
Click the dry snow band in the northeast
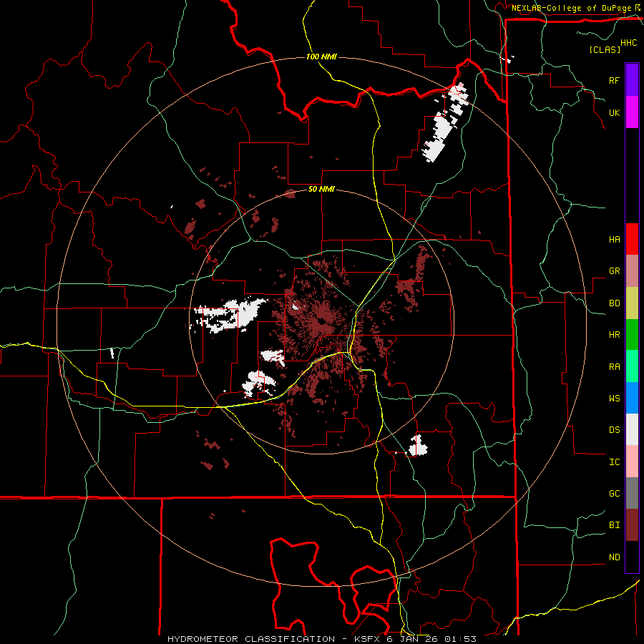[445, 123]
